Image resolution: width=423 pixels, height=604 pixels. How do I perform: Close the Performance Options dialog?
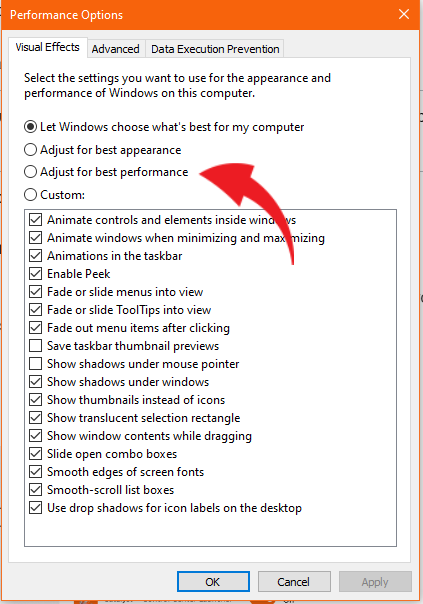pyautogui.click(x=404, y=15)
